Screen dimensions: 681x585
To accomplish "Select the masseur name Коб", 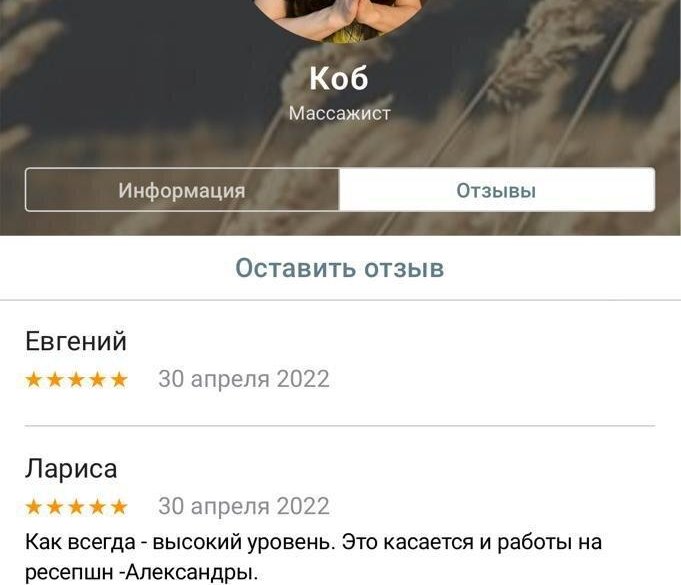I will pyautogui.click(x=339, y=79).
